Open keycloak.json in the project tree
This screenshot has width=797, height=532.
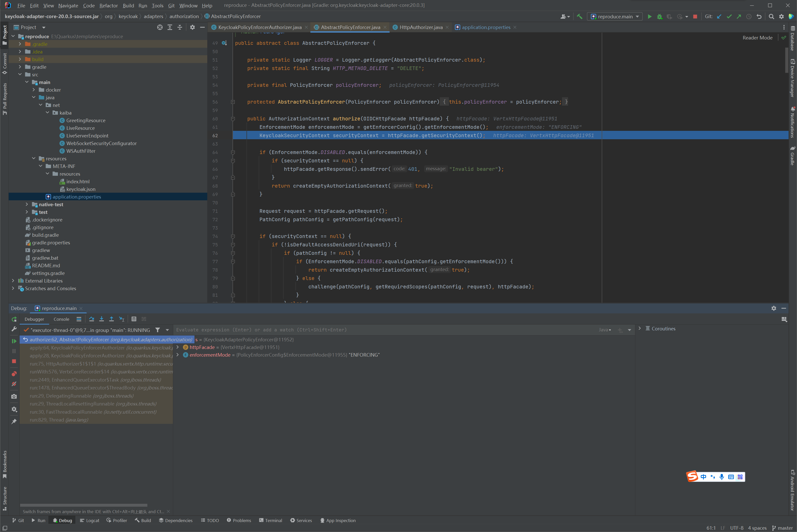(80, 189)
